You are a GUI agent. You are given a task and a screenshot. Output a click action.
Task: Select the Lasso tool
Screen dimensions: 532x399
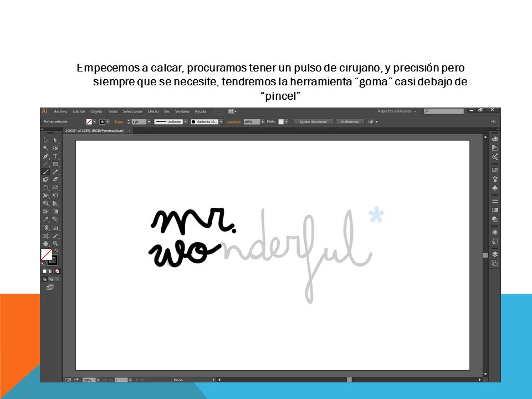tap(55, 148)
